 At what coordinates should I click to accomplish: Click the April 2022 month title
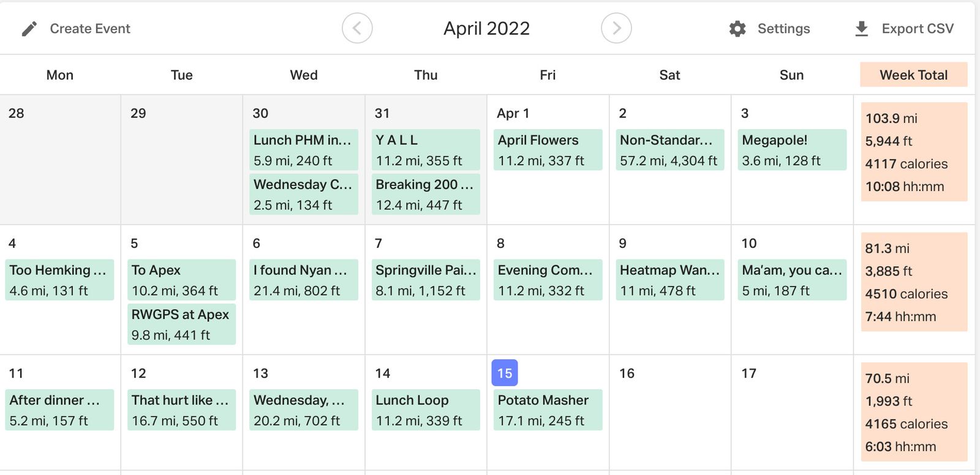point(486,28)
